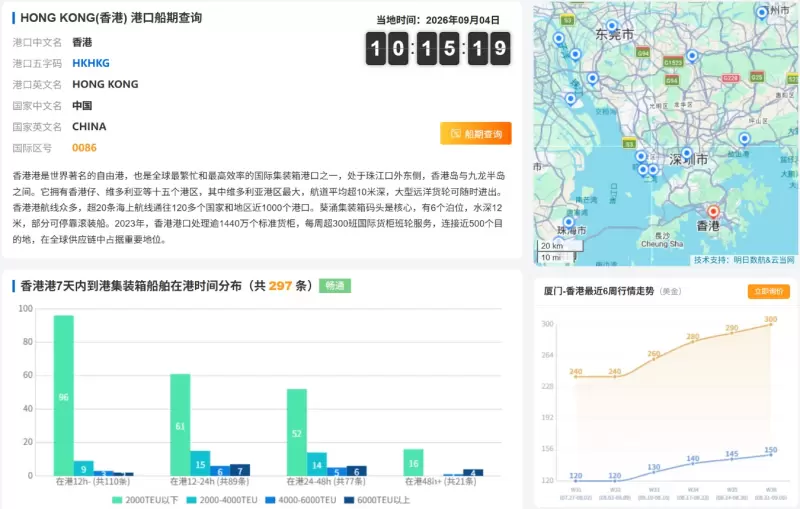Select the teal bar labeled 14
The width and height of the screenshot is (800, 509).
coord(317,464)
